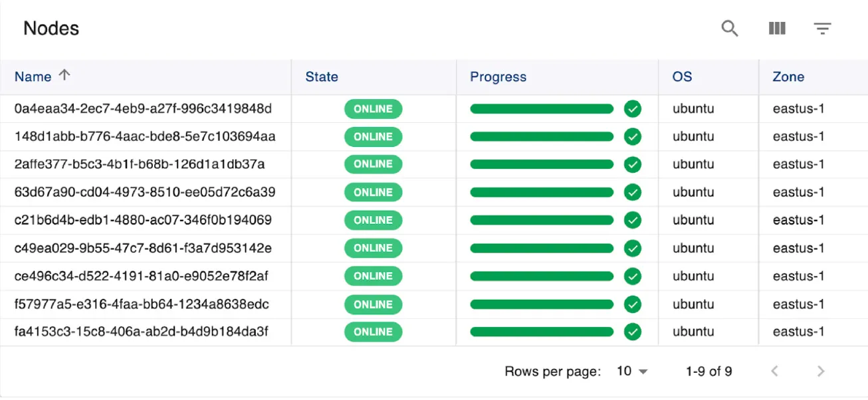Select node fa4153c3-15c8-406a-ab2d-b4d9b184da3f
Image resolution: width=868 pixels, height=400 pixels.
pos(142,332)
